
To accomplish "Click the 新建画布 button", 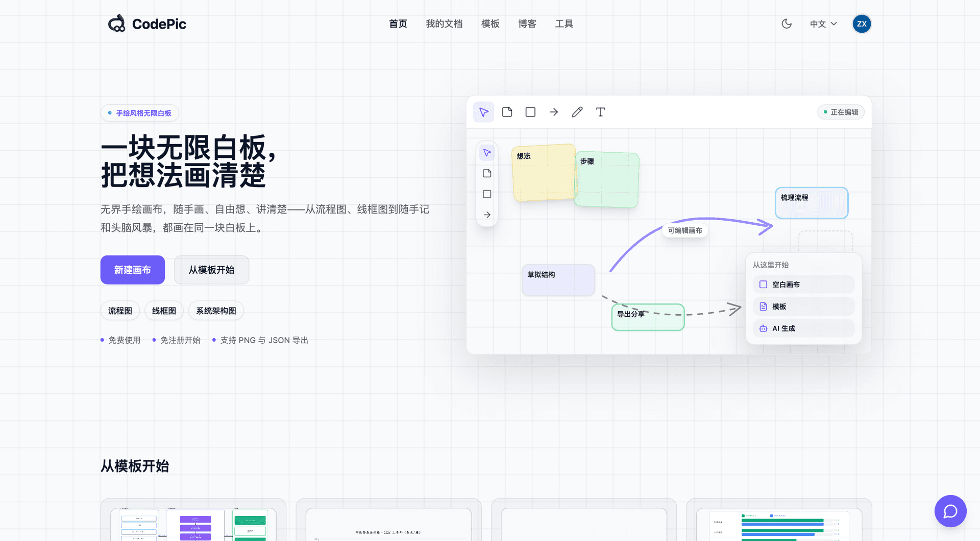I will pyautogui.click(x=133, y=270).
